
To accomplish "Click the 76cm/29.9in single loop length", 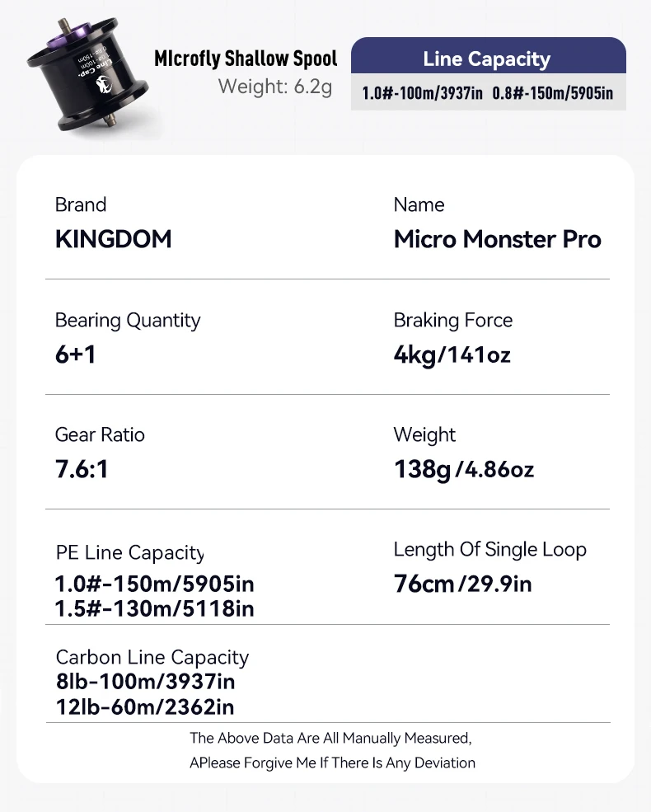I will click(463, 584).
